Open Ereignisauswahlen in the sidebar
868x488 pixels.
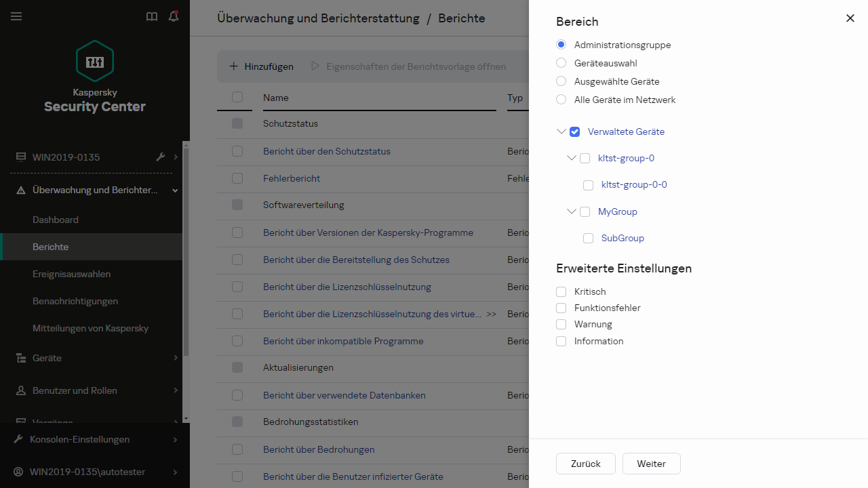point(71,274)
